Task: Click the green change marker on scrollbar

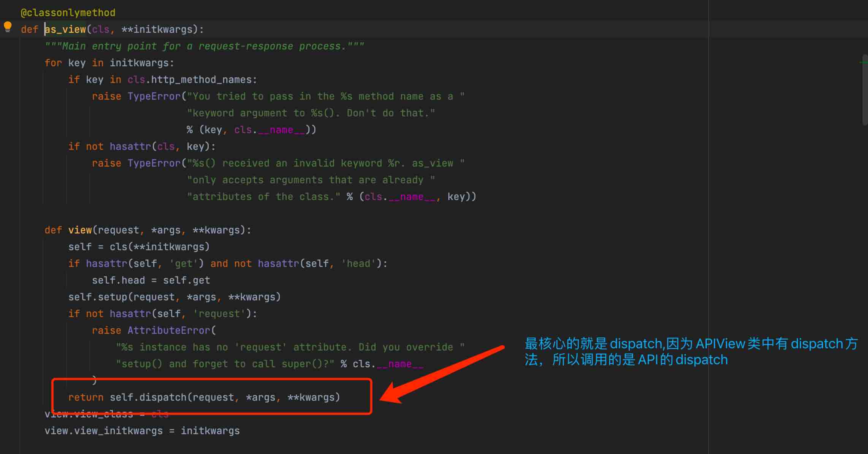Action: click(864, 62)
